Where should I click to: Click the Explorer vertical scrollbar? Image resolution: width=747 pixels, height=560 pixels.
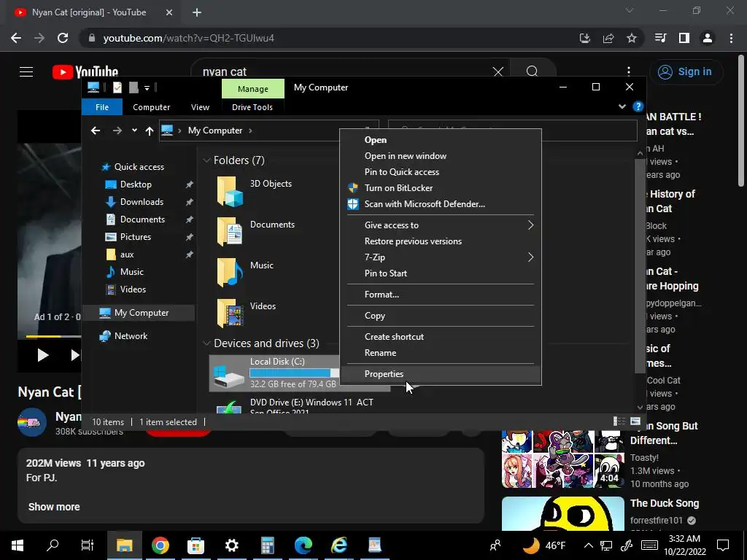(640, 267)
